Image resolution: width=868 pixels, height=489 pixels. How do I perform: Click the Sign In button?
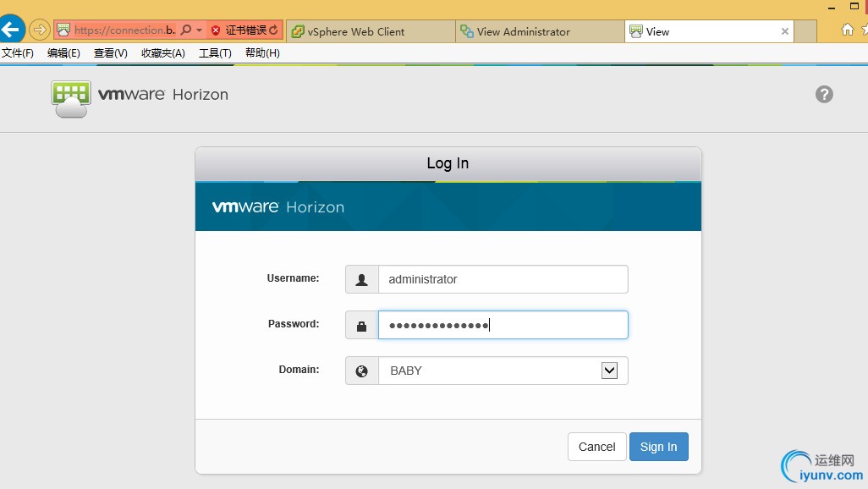pyautogui.click(x=659, y=447)
